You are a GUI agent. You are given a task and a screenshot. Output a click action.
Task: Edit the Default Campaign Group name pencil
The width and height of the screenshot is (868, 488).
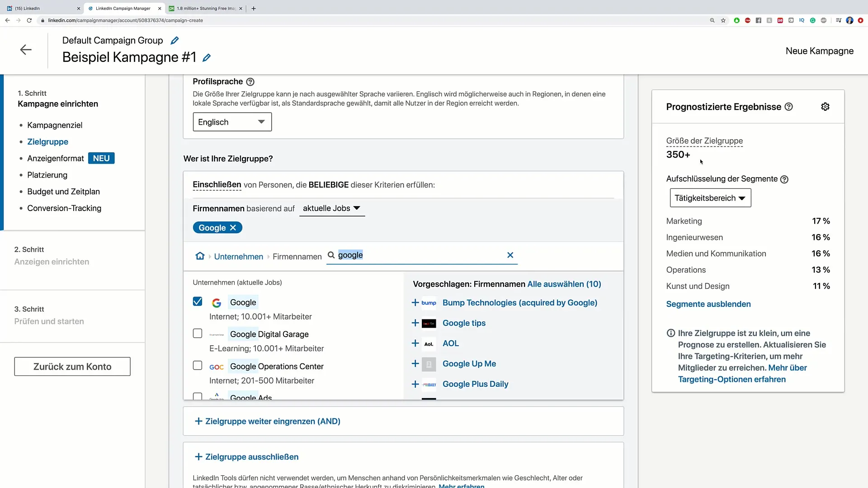pos(175,41)
